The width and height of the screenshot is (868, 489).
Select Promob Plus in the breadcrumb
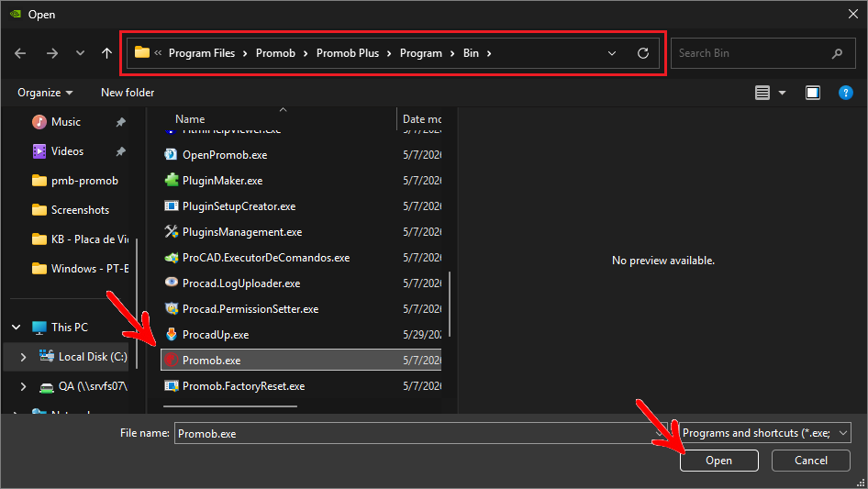(x=348, y=53)
